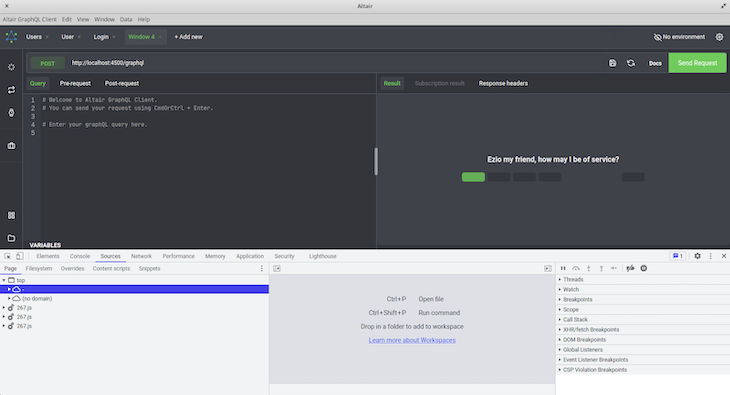This screenshot has height=395, width=730.
Task: Open DevTools Network tab
Action: click(141, 256)
